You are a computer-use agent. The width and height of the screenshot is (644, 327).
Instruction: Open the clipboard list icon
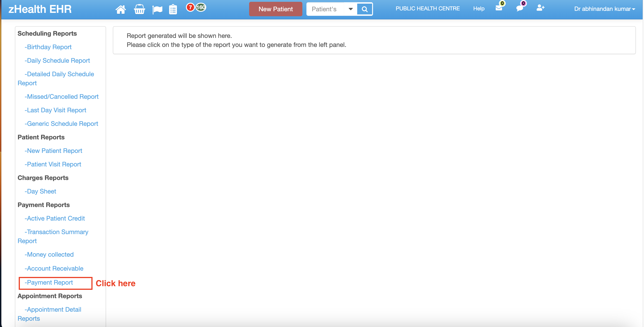pyautogui.click(x=173, y=9)
